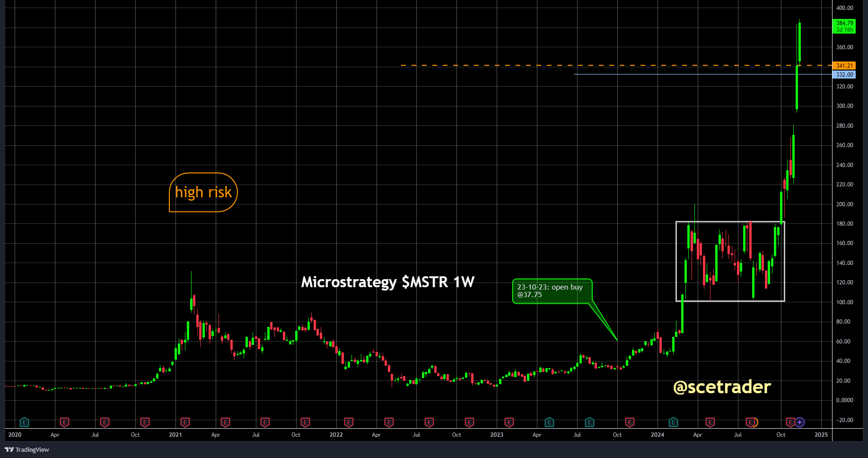Click the purple star event icon

click(800, 422)
